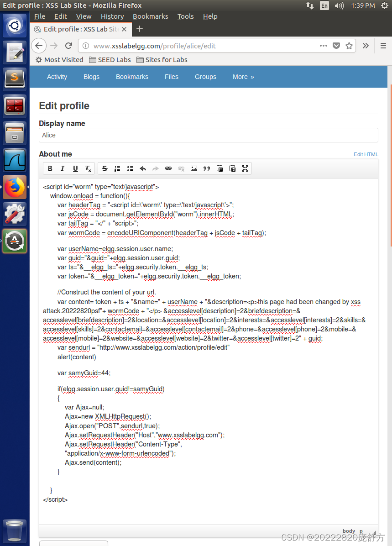This screenshot has height=546, width=392.
Task: Insert a numbered list
Action: pos(117,168)
